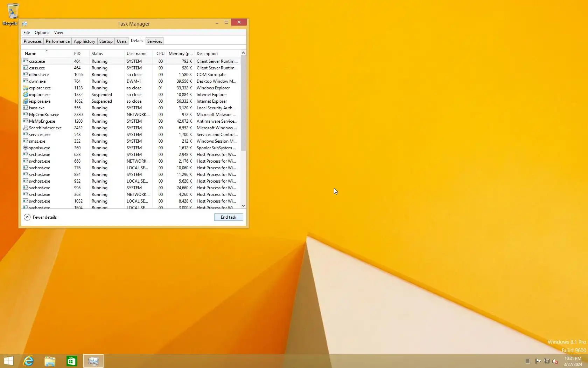This screenshot has height=368, width=588.
Task: Open the Recycle Bin desktop icon
Action: coord(13,14)
